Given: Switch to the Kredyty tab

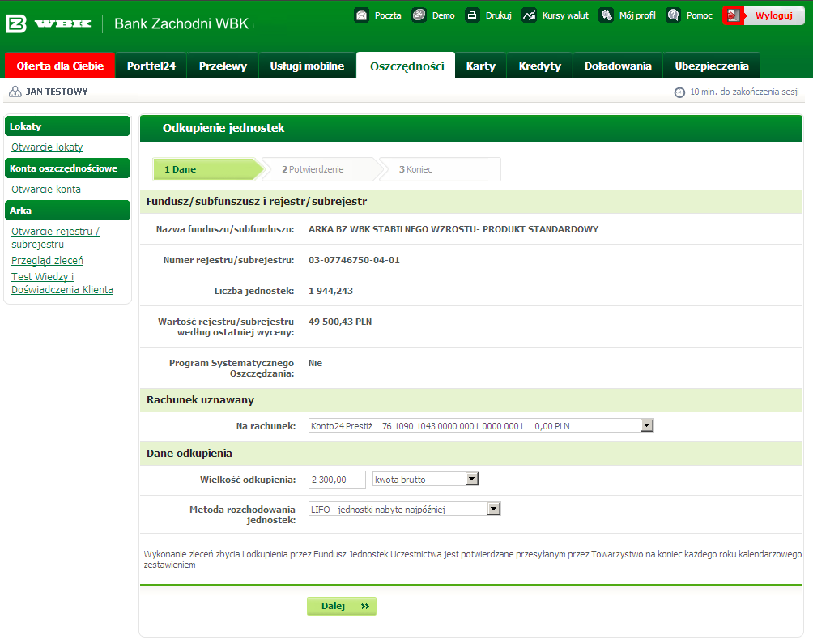Looking at the screenshot, I should 540,66.
